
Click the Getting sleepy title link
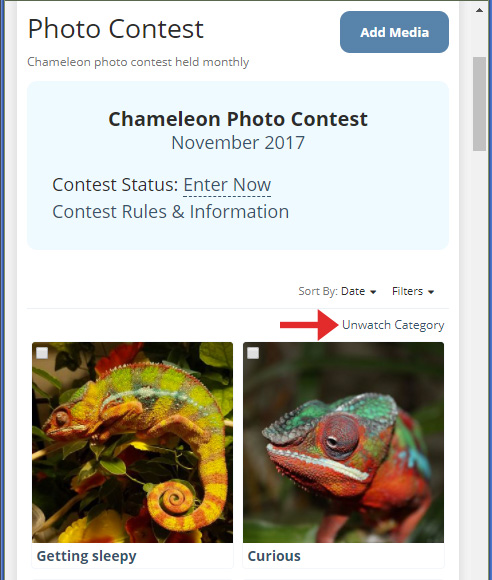(x=87, y=556)
